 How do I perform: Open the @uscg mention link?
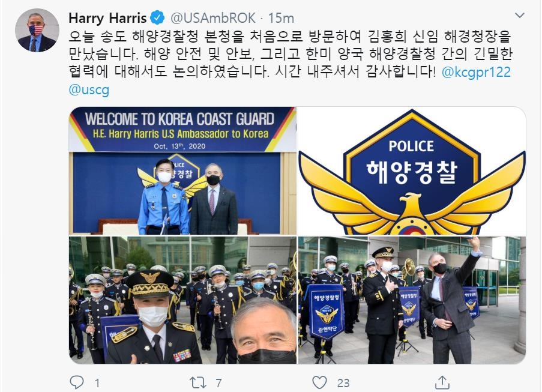coord(89,89)
